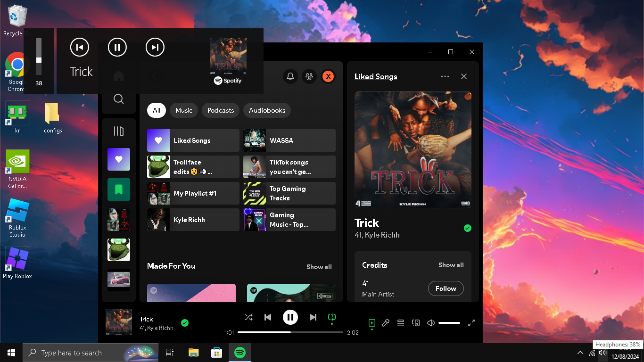Show hidden system tray icons
This screenshot has width=644, height=362.
(580, 353)
